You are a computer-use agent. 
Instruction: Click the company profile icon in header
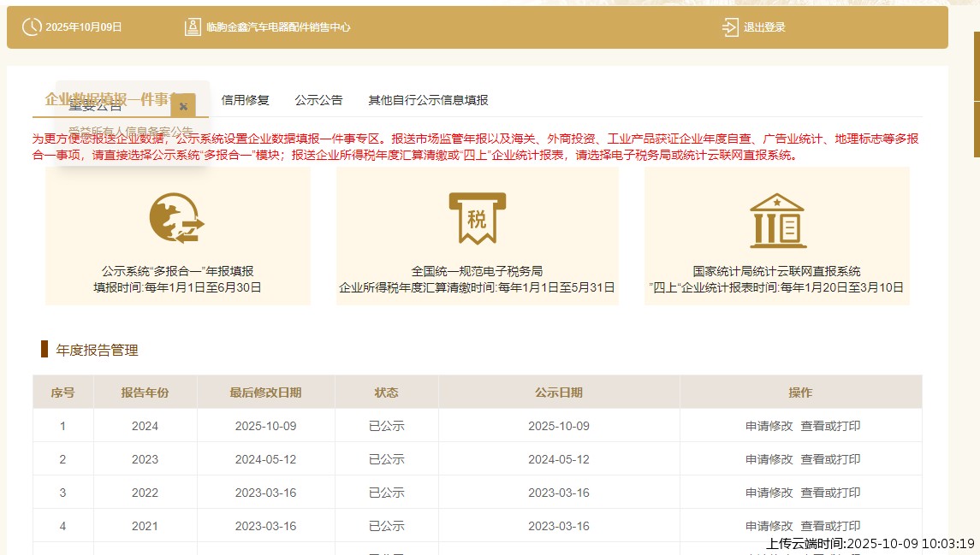193,27
